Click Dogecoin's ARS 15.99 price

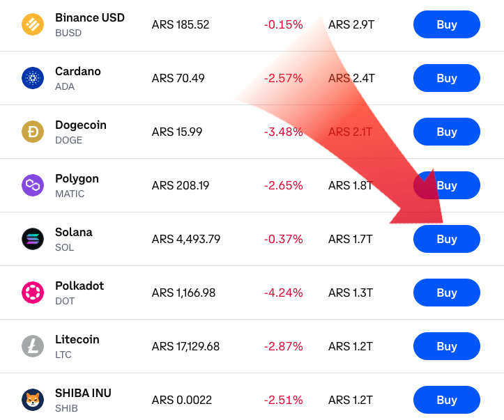click(x=177, y=132)
